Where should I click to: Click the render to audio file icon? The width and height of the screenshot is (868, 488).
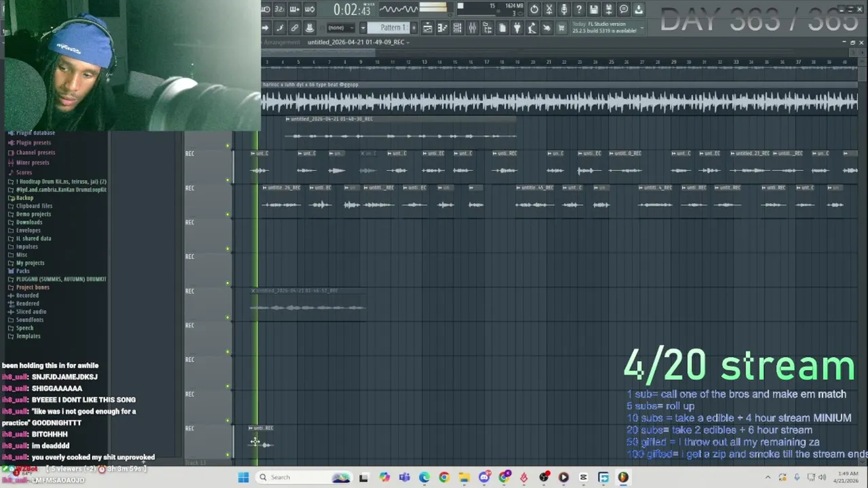pyautogui.click(x=609, y=9)
